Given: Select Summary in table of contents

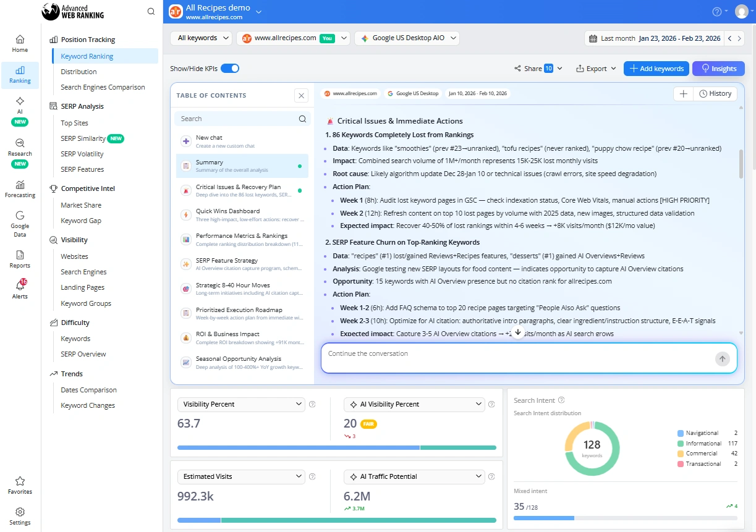Looking at the screenshot, I should point(242,166).
